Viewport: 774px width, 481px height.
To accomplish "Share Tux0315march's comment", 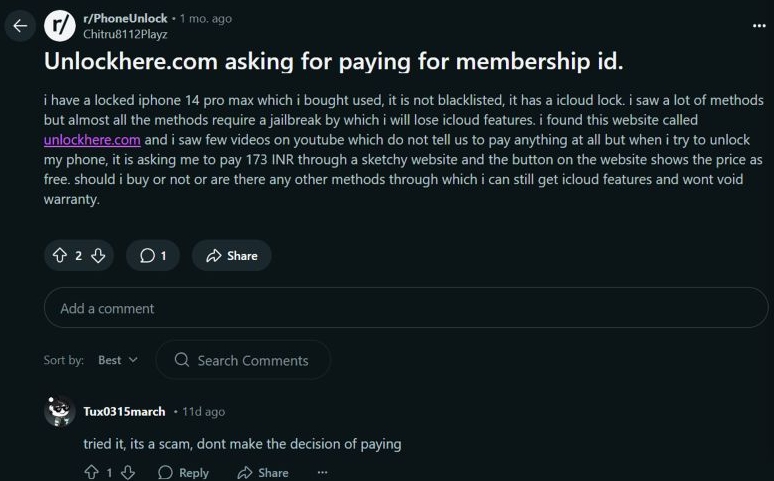I will (x=263, y=473).
